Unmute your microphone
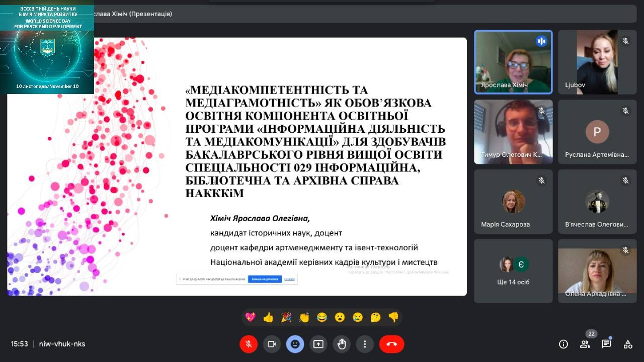 [249, 344]
